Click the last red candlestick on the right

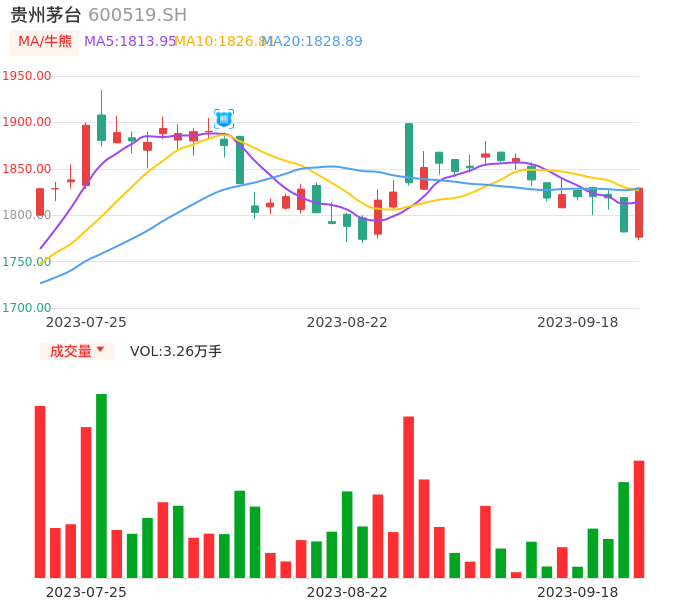click(639, 212)
